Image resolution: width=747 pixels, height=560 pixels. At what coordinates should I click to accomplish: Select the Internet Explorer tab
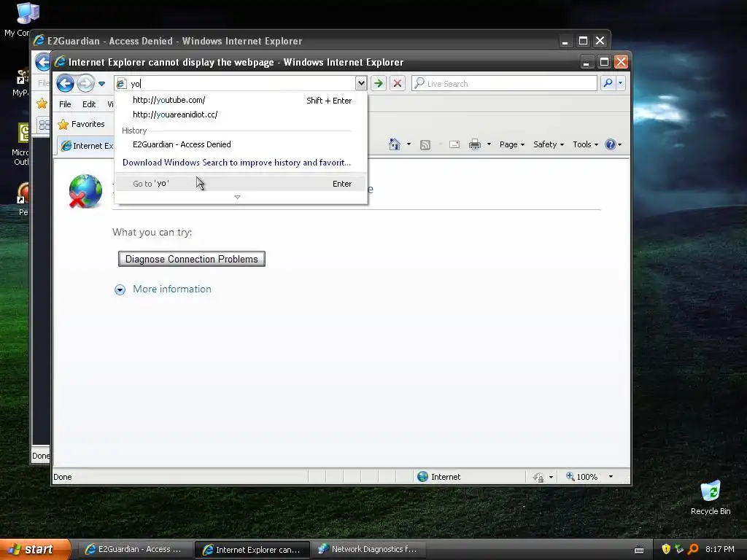87,146
